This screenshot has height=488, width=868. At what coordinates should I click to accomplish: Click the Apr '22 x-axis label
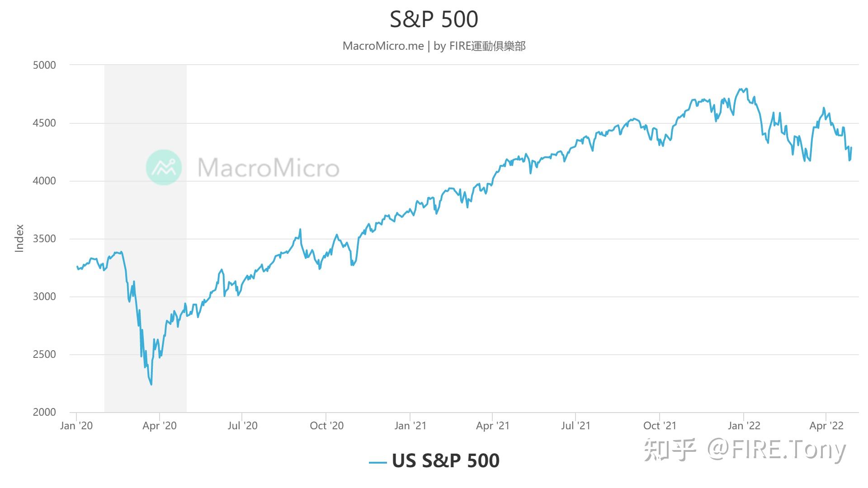(826, 426)
